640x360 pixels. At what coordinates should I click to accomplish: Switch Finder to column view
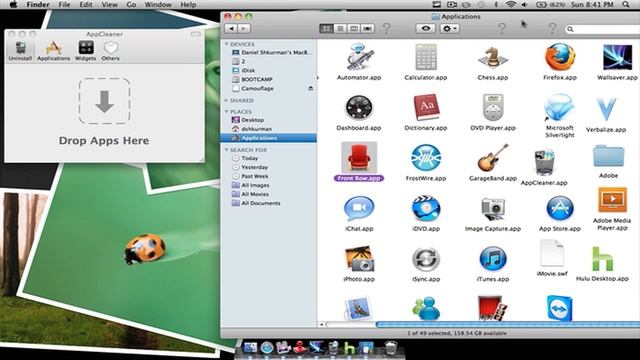(x=354, y=29)
